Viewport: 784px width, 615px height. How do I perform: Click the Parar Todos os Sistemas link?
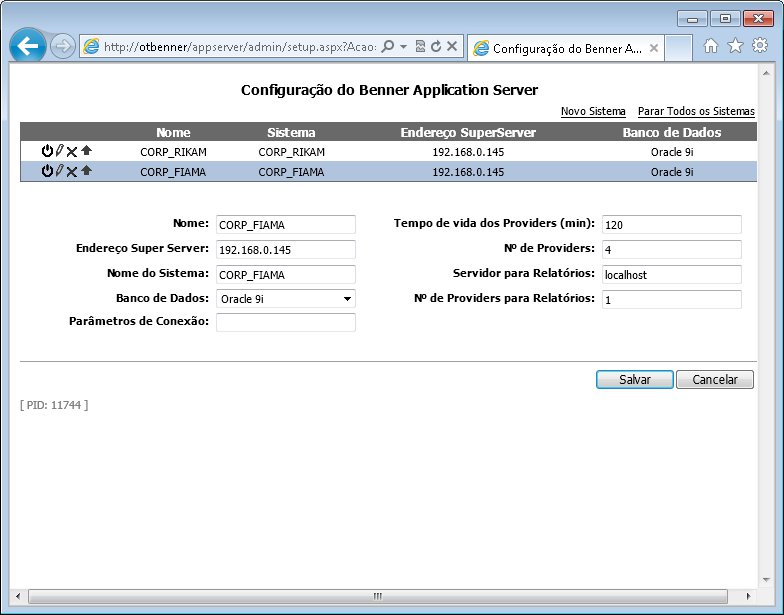click(x=696, y=111)
